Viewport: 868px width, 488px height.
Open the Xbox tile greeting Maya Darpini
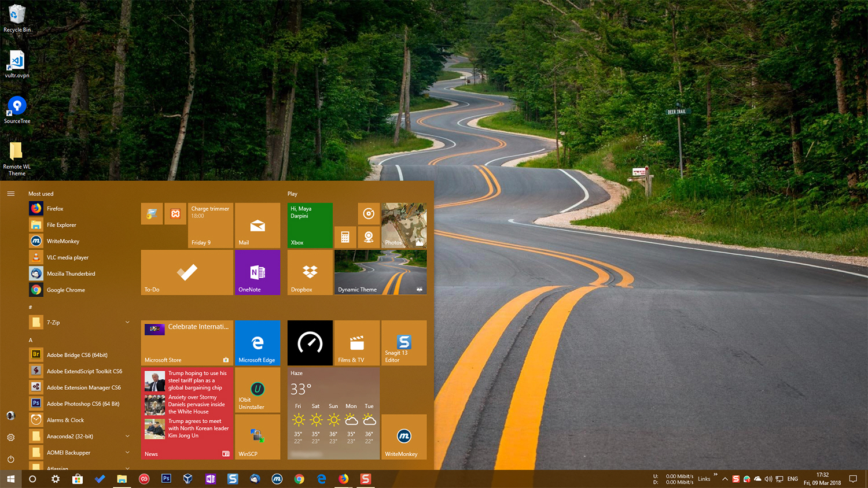[x=310, y=225]
